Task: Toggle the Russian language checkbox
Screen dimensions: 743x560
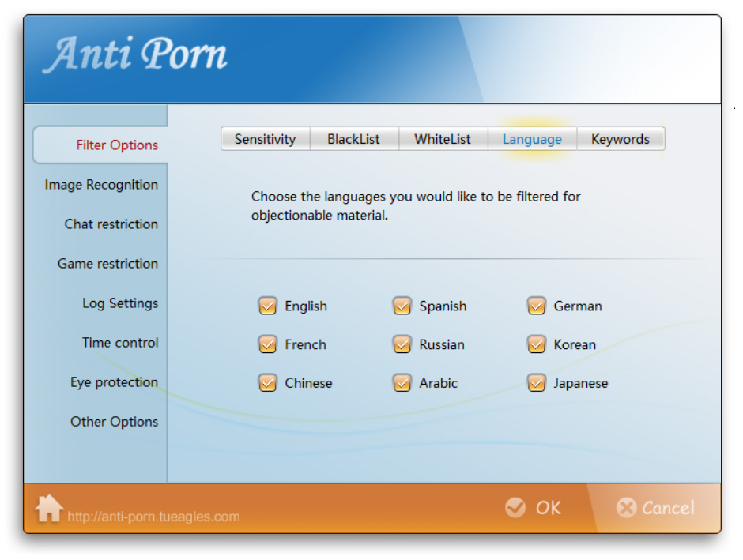Action: (402, 344)
